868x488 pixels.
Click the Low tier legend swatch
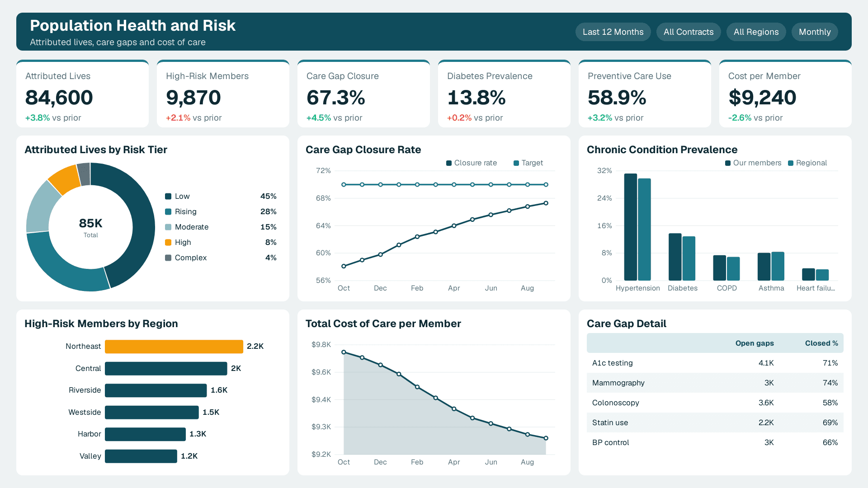pyautogui.click(x=168, y=196)
